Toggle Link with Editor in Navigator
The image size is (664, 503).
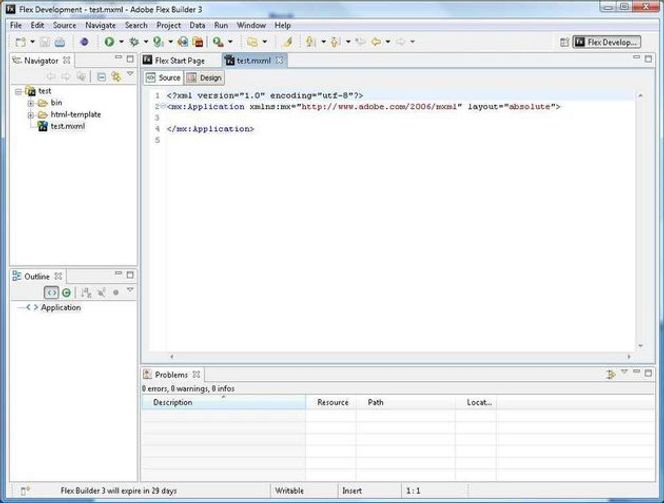click(116, 77)
